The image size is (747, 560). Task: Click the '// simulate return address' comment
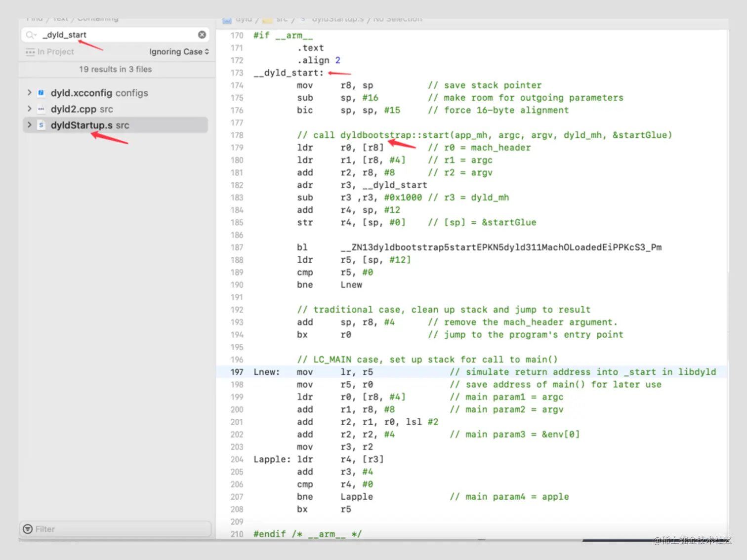click(583, 372)
